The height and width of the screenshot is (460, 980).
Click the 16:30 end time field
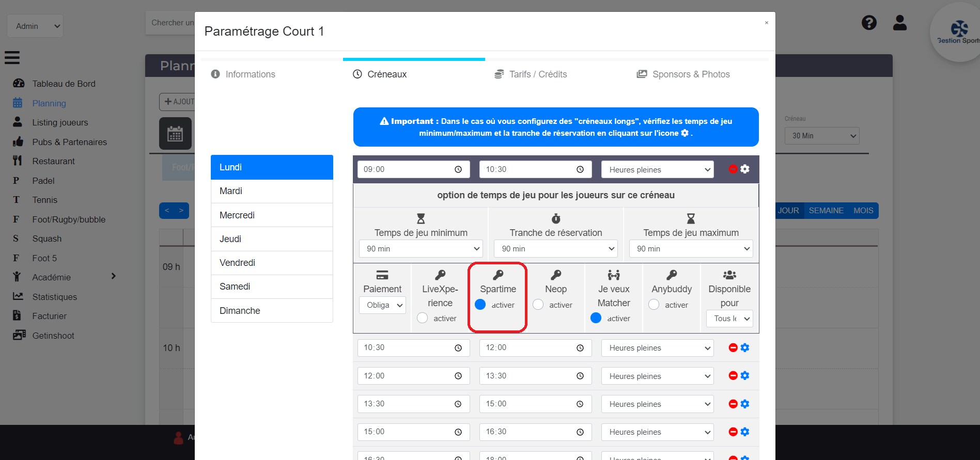pos(535,432)
